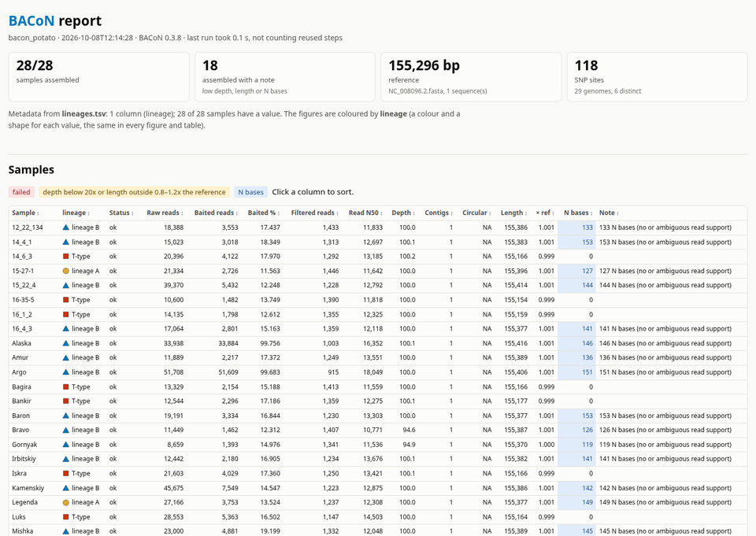This screenshot has width=756, height=536.
Task: Open the '155,296 bp reference' card
Action: pos(471,76)
